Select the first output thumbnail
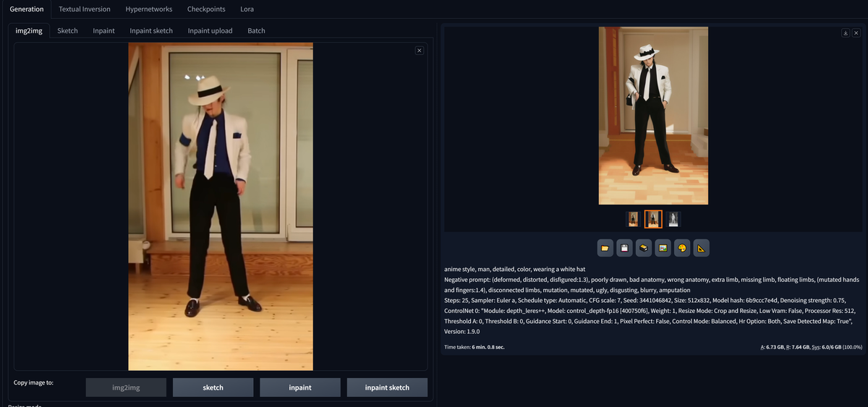The image size is (868, 407). 634,219
